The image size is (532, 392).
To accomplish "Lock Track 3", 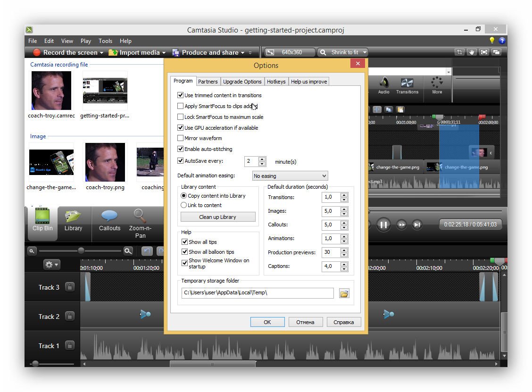I will 69,287.
